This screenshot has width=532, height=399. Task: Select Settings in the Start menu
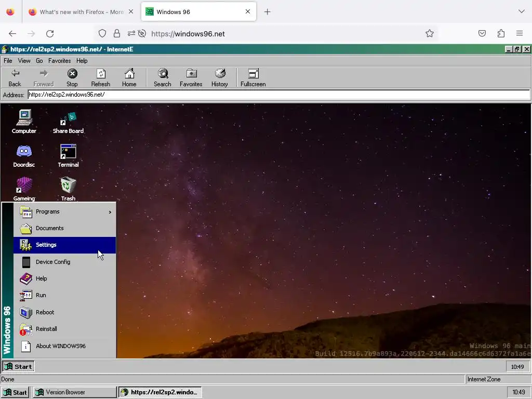65,245
